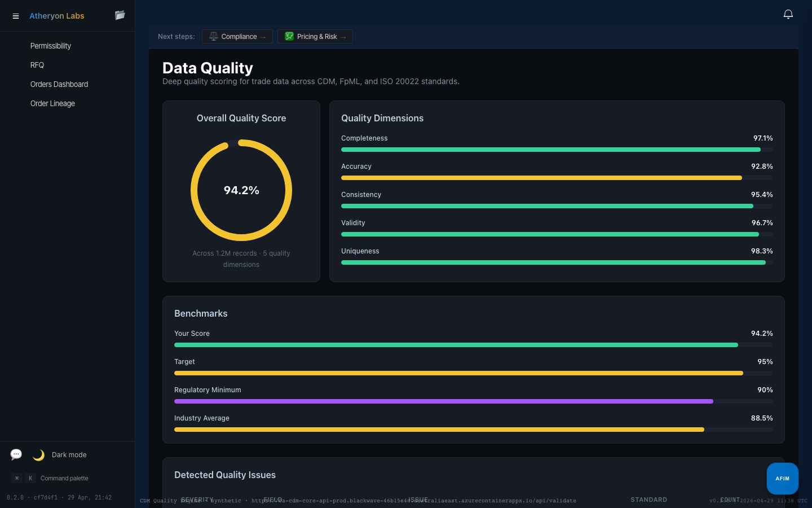Click the Pricing & Risk chart icon

point(289,36)
